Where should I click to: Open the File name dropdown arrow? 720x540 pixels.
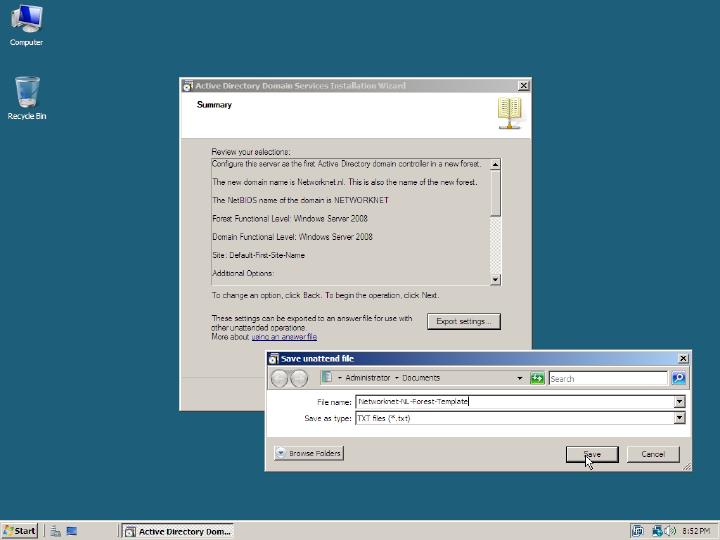(680, 402)
